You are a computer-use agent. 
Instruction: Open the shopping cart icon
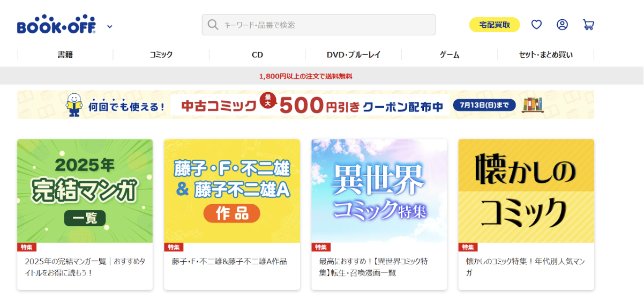point(588,25)
